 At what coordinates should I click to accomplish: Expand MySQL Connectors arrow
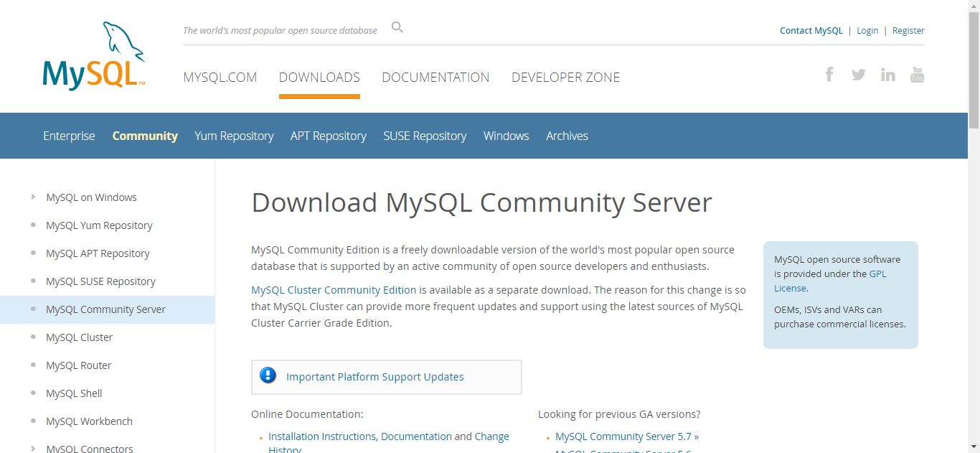(x=33, y=449)
